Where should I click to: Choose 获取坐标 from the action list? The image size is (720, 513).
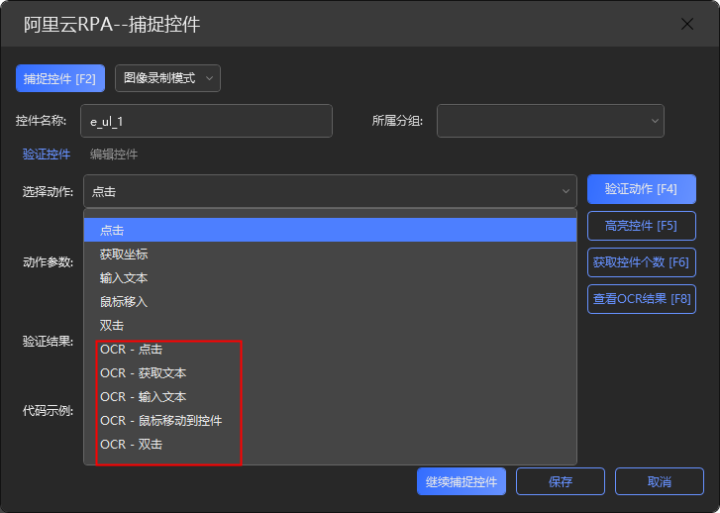(x=330, y=254)
